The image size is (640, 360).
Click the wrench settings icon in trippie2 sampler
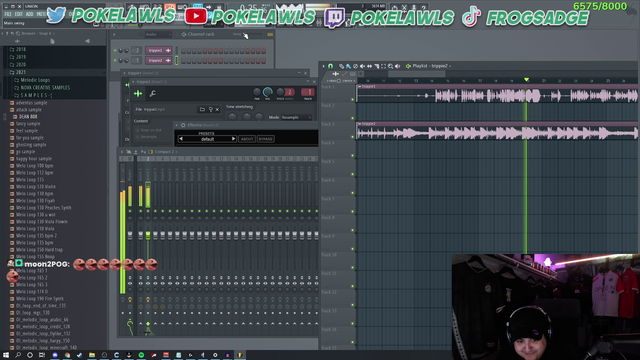click(153, 94)
